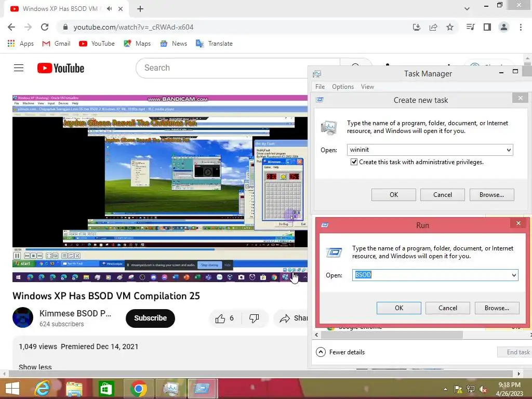This screenshot has height=399, width=532.
Task: Dislike the video with thumbs down
Action: click(x=254, y=318)
